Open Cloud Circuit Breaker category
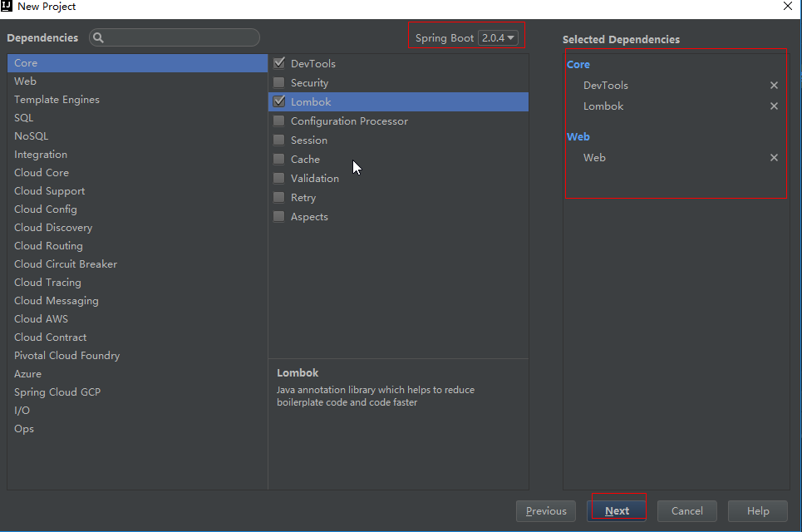 [137, 264]
